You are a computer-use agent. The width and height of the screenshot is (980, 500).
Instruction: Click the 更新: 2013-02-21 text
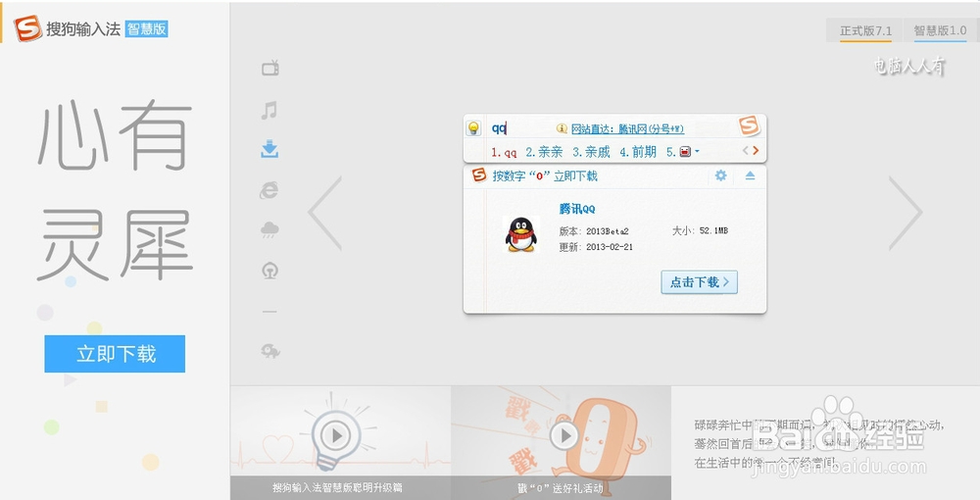(596, 247)
